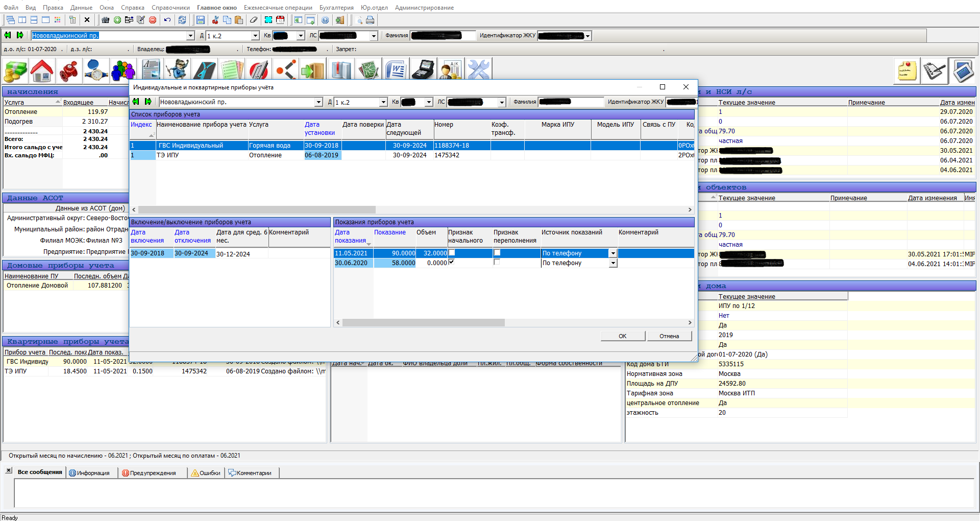Open the Word document icon
Viewport: 980px width, 521px height.
coord(396,69)
